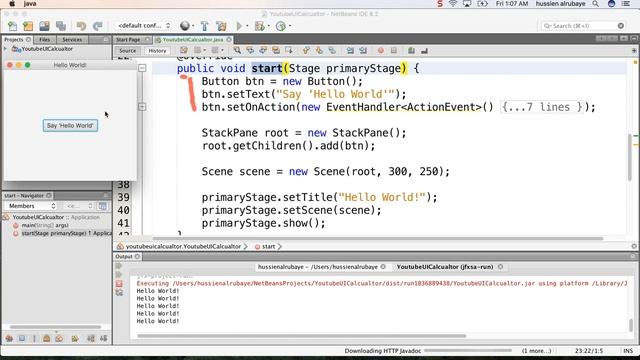Click the Start Macro Recording red circle icon
The width and height of the screenshot is (640, 360).
[380, 51]
